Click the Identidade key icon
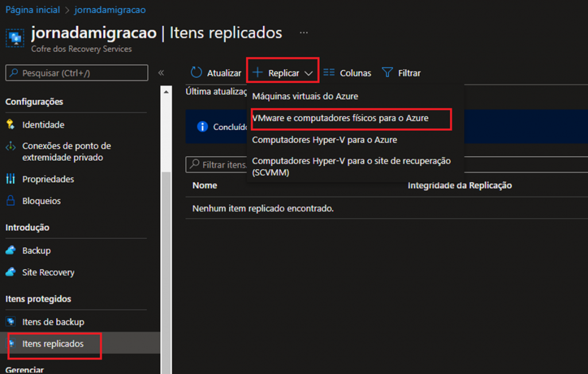The width and height of the screenshot is (588, 374). 10,125
